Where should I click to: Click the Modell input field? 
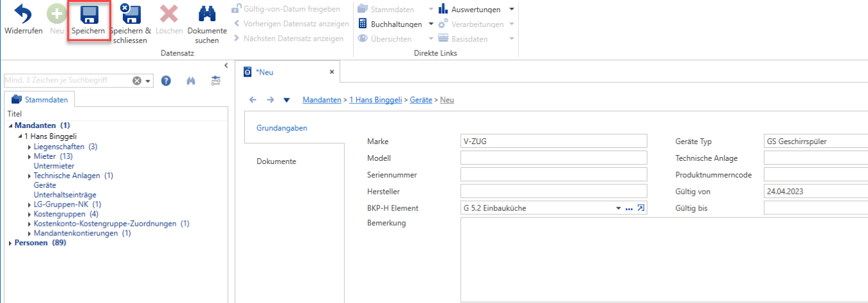pos(554,158)
